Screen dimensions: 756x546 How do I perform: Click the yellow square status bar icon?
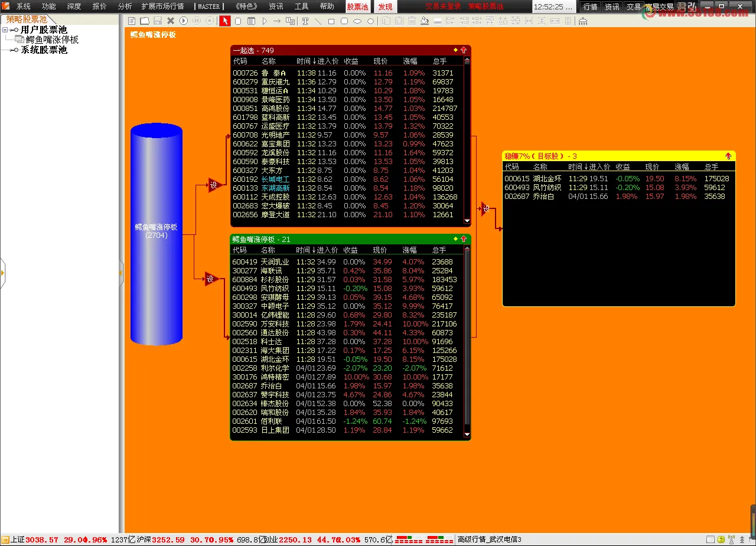[x=721, y=540]
